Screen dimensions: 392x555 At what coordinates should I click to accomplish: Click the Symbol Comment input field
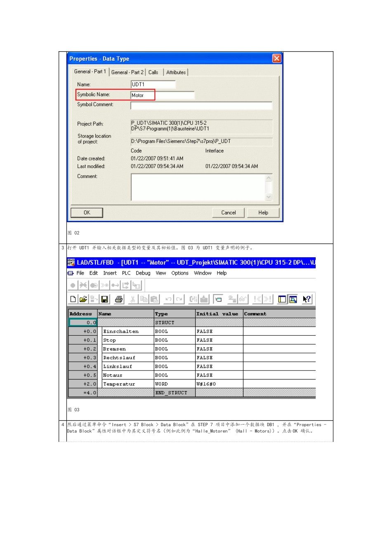click(201, 106)
